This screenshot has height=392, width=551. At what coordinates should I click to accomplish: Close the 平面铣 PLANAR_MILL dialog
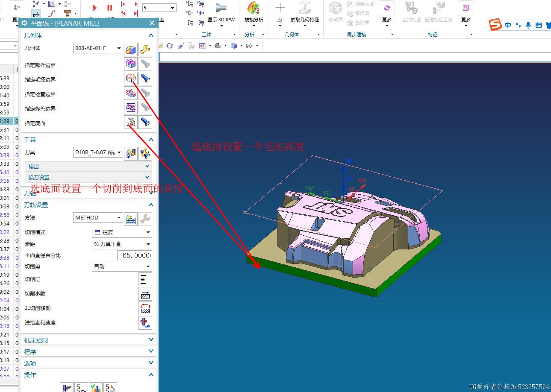point(152,23)
